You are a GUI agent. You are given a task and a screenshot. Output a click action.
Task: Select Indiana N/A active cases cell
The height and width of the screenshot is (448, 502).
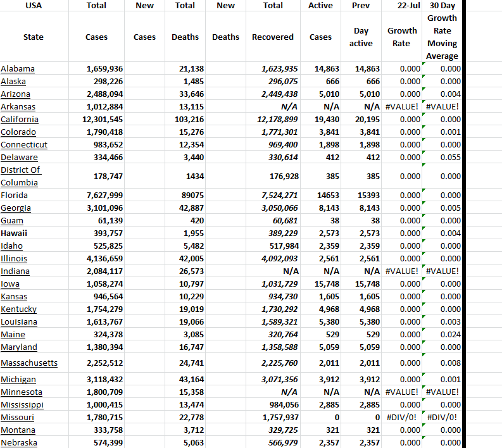click(320, 271)
